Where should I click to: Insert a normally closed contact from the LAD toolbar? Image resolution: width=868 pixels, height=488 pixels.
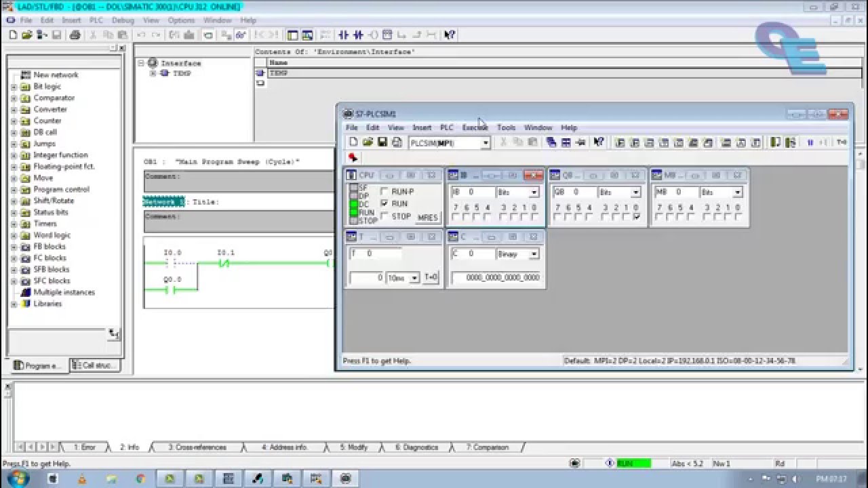pos(358,35)
